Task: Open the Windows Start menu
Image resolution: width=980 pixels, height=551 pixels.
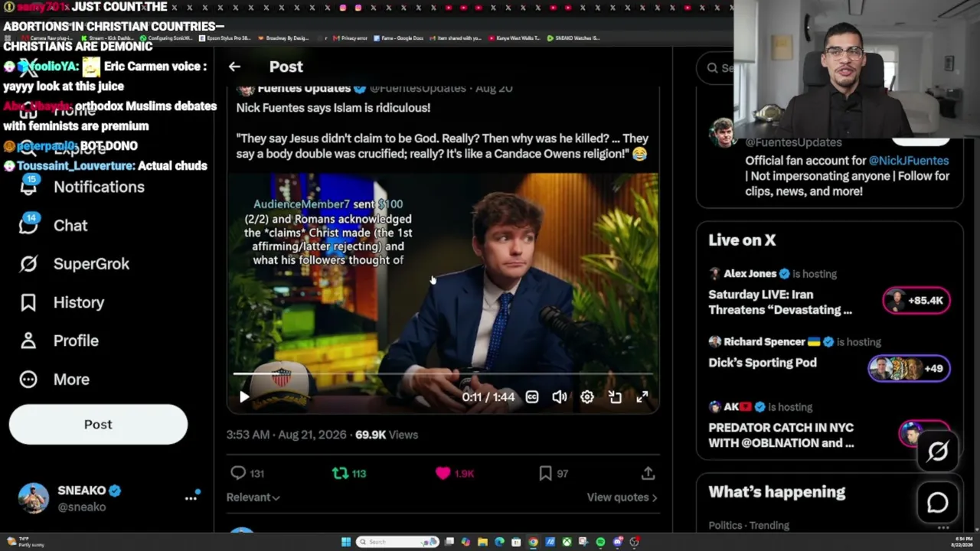Action: click(x=346, y=542)
